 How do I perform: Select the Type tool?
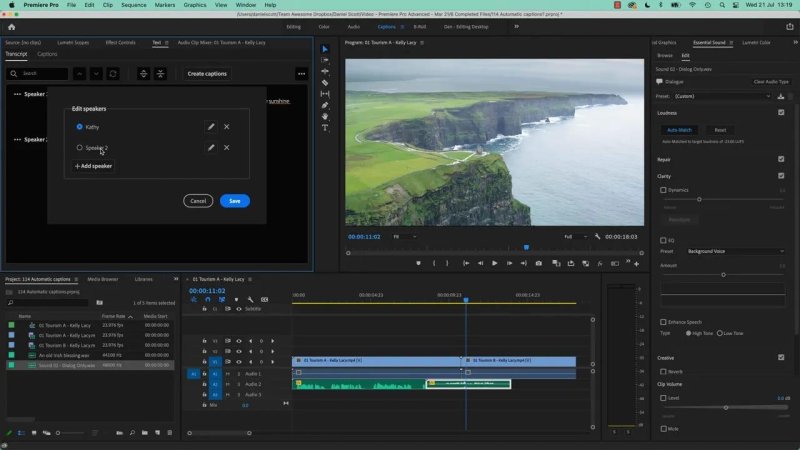tap(325, 128)
